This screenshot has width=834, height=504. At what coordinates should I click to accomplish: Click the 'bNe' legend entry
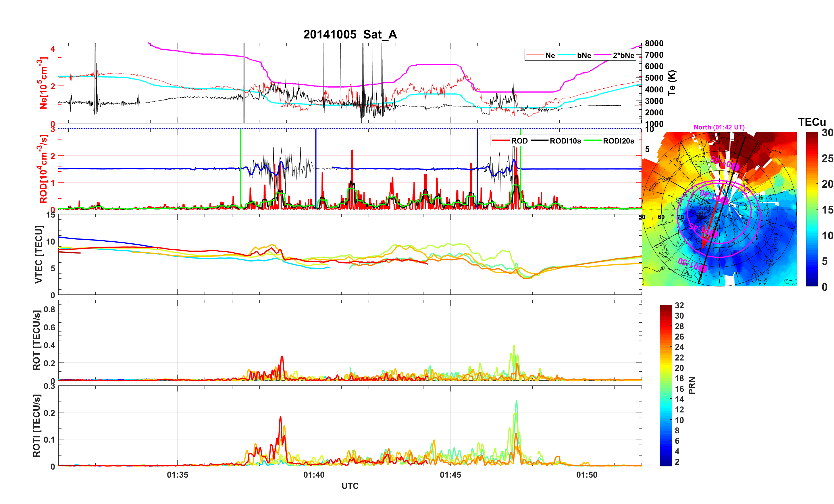pos(574,55)
